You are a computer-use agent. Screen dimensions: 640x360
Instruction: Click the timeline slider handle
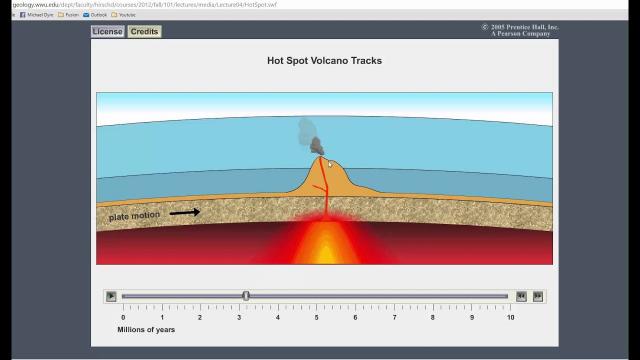[246, 296]
